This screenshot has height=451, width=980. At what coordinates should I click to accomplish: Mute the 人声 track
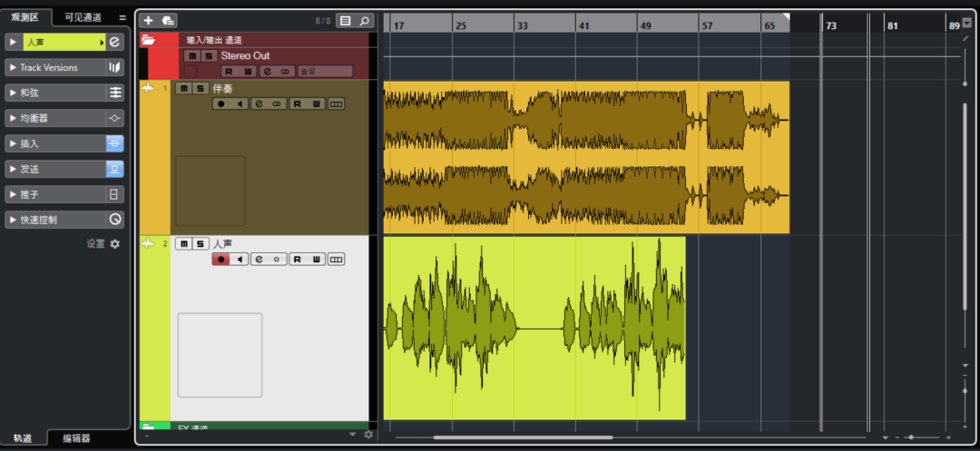pos(183,243)
